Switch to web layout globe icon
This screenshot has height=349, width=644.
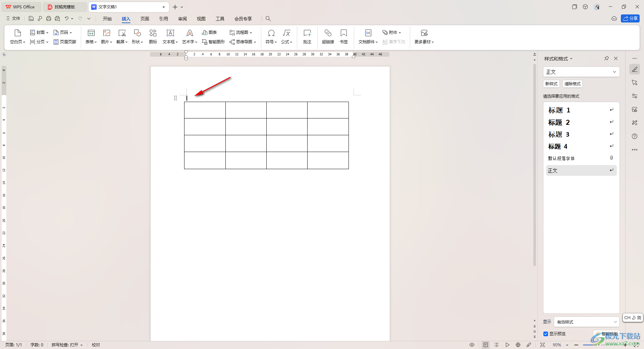518,345
